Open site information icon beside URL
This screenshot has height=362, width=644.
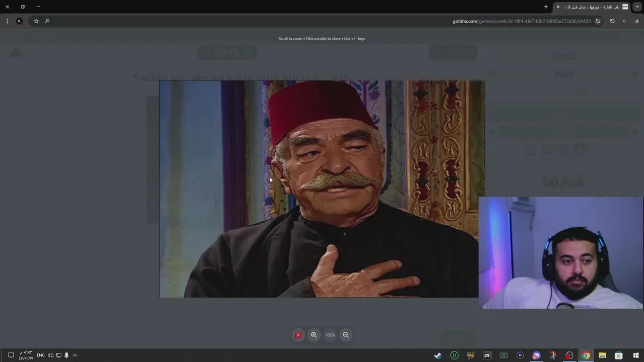click(x=598, y=21)
